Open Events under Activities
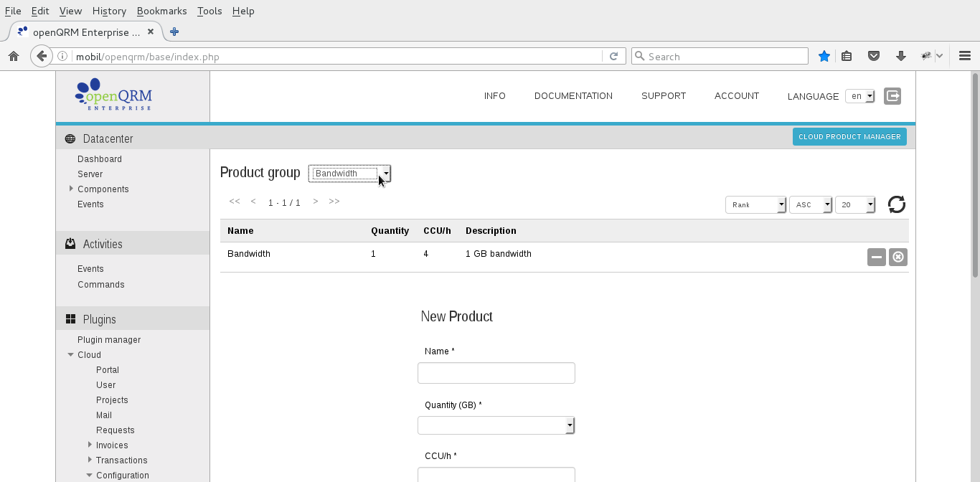Image resolution: width=980 pixels, height=482 pixels. click(x=90, y=269)
